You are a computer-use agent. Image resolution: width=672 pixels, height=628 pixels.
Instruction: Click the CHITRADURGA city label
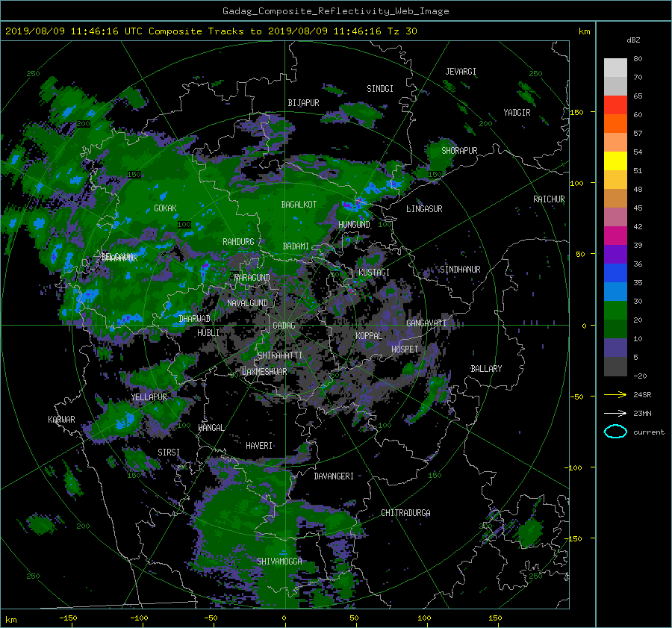tap(406, 513)
